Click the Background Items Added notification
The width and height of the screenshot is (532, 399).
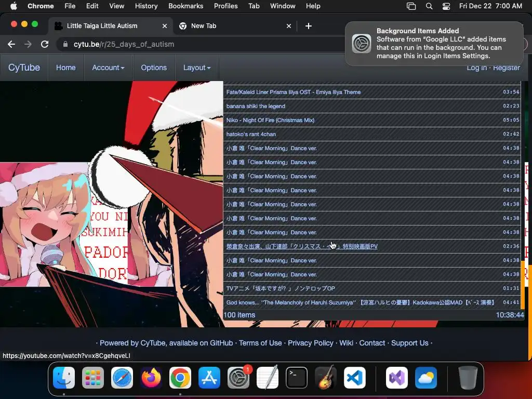pos(434,44)
